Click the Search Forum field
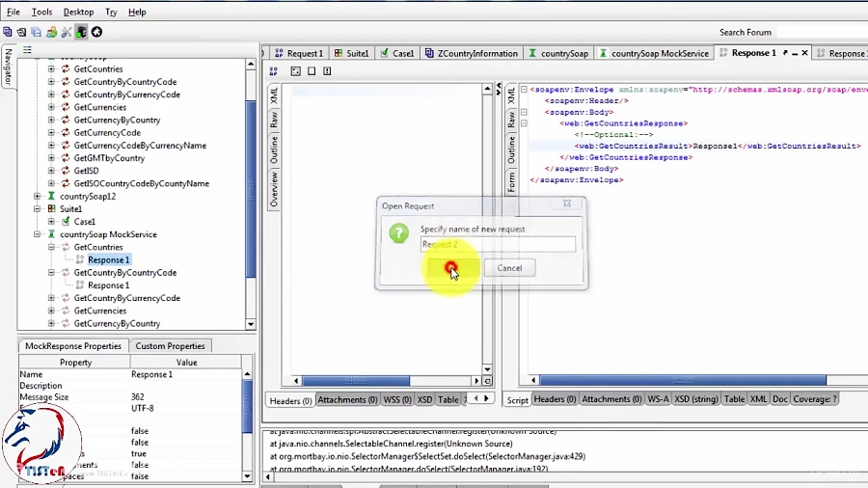 click(x=822, y=32)
